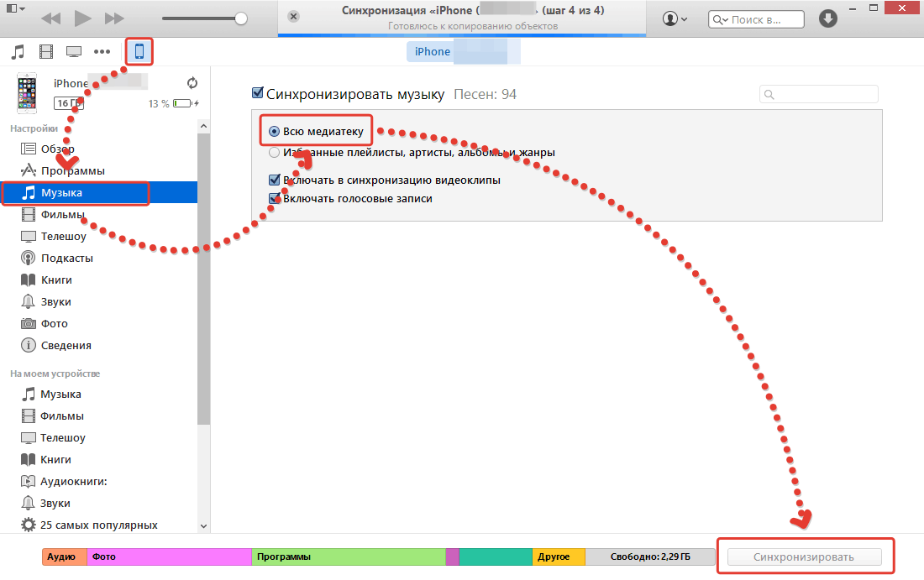Image resolution: width=924 pixels, height=580 pixels.
Task: Click the pink Фото storage segment
Action: pyautogui.click(x=169, y=556)
